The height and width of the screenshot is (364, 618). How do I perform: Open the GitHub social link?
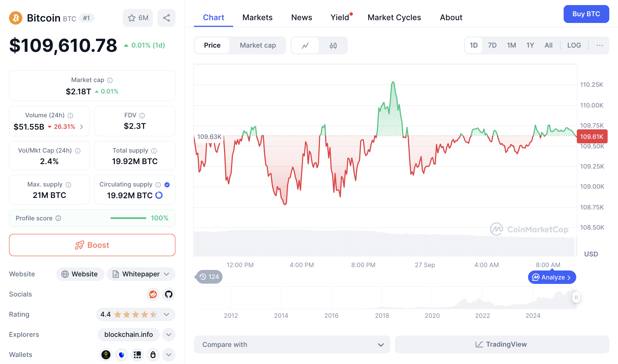[169, 294]
